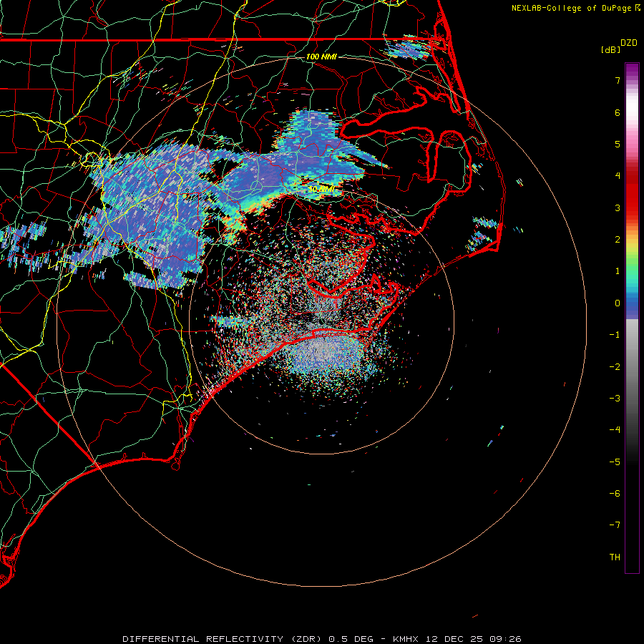644x644 pixels.
Task: Click the [dB] units label
Action: [611, 49]
